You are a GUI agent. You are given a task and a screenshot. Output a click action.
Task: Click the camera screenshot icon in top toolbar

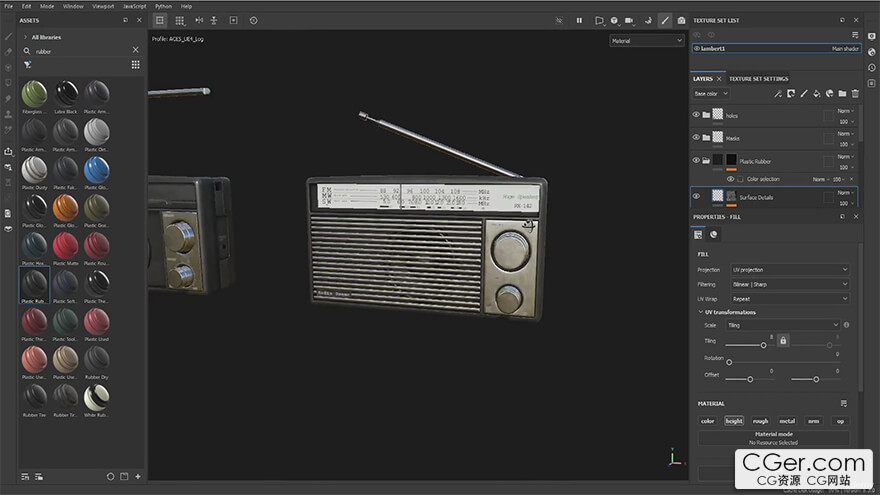coord(681,20)
